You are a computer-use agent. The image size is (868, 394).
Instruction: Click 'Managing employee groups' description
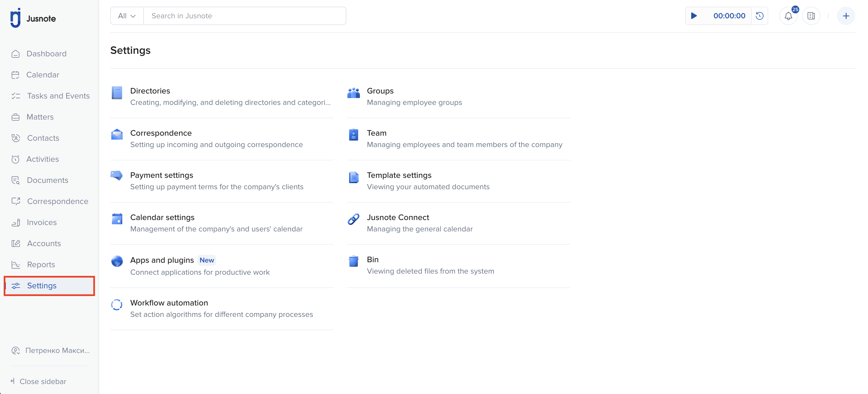(414, 103)
